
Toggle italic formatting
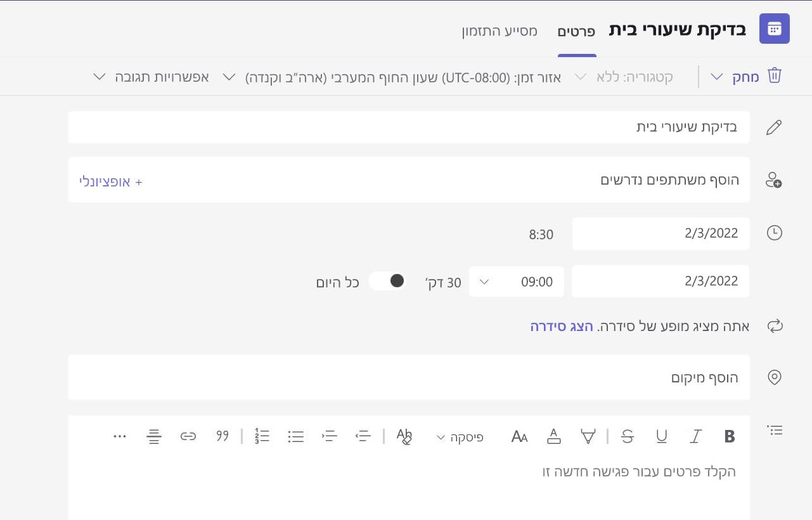pyautogui.click(x=695, y=436)
